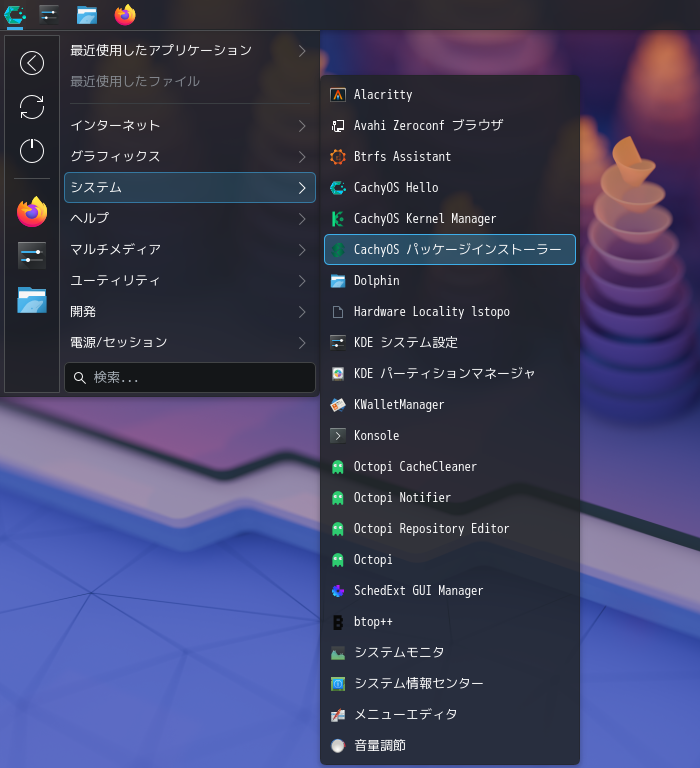This screenshot has width=700, height=768.
Task: Click the Konsole terminal icon
Action: (x=338, y=435)
